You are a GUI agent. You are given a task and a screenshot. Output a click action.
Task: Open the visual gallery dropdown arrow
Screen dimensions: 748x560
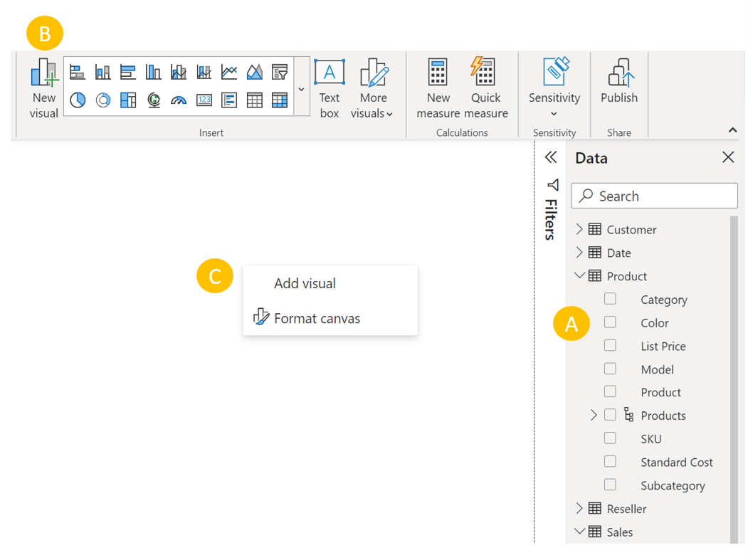click(301, 89)
